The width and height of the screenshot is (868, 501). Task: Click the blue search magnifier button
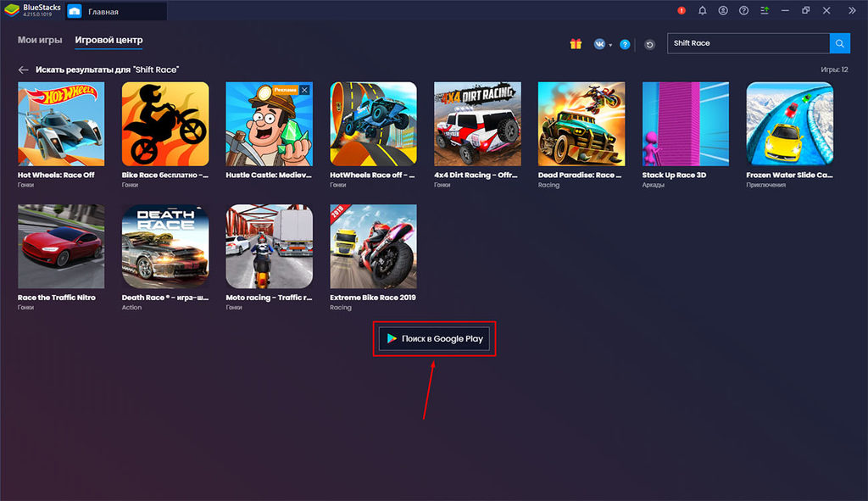tap(840, 43)
